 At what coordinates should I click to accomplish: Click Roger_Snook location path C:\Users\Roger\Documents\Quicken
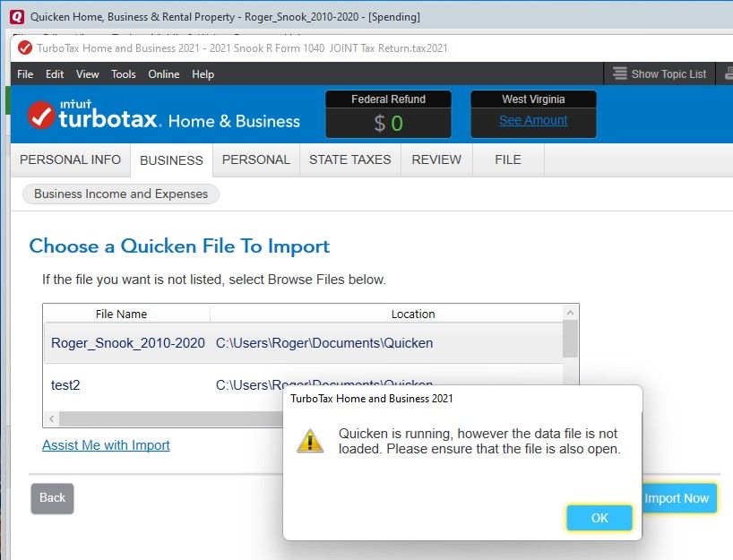(x=324, y=343)
